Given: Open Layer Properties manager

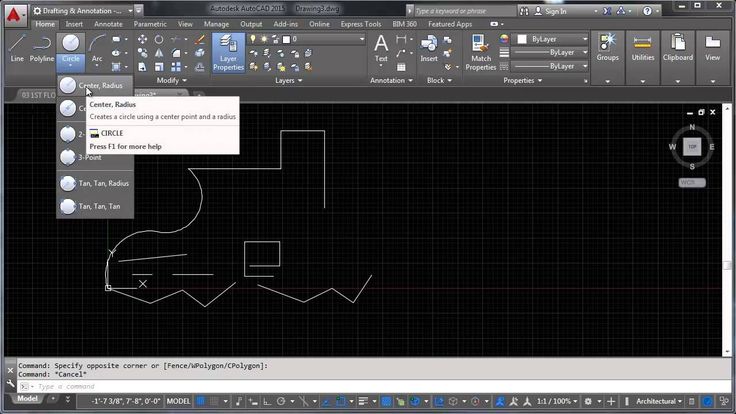Looking at the screenshot, I should [x=229, y=53].
